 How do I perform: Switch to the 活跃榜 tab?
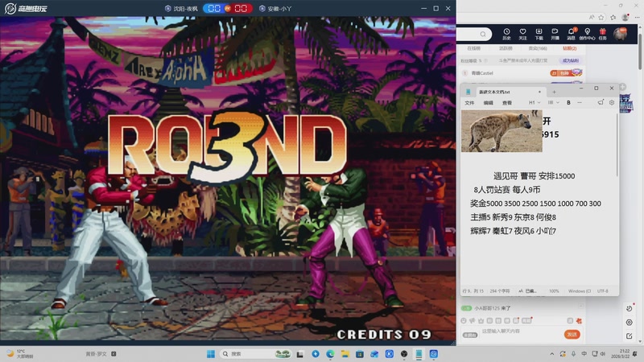click(506, 48)
